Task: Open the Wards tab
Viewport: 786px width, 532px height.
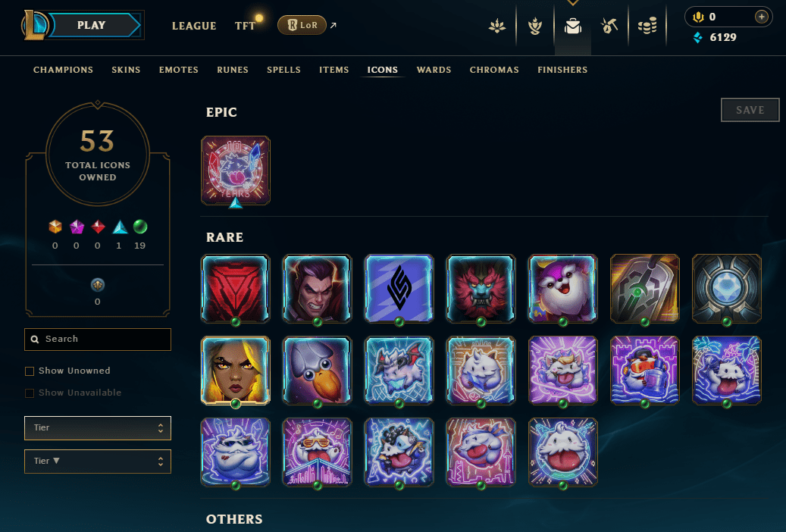Action: click(x=434, y=70)
